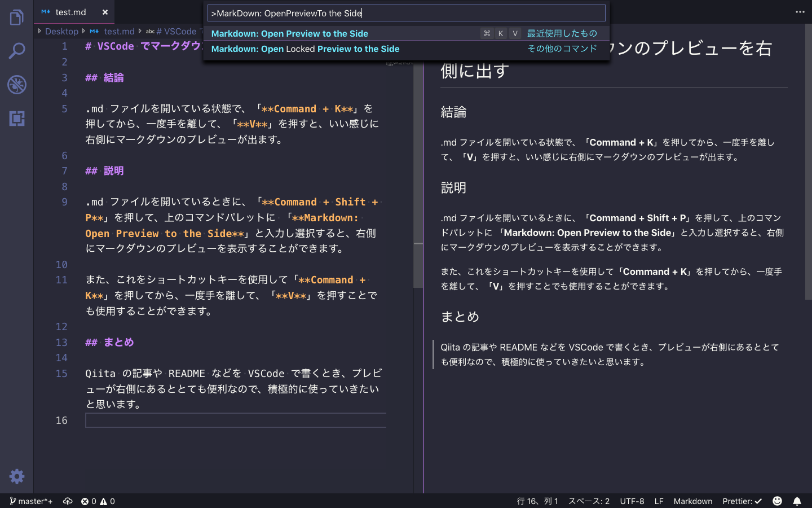The image size is (812, 508).
Task: Click the command palette input field
Action: tap(406, 12)
